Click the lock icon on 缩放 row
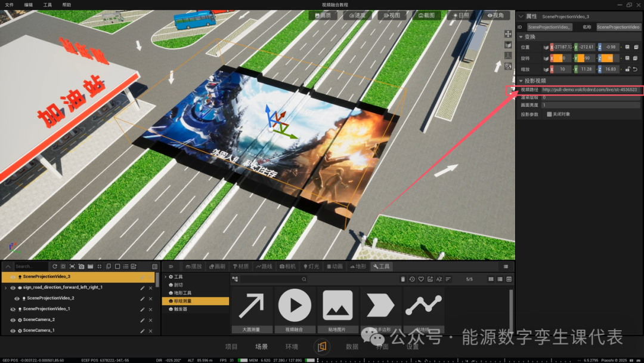644x363 pixels. 627,69
